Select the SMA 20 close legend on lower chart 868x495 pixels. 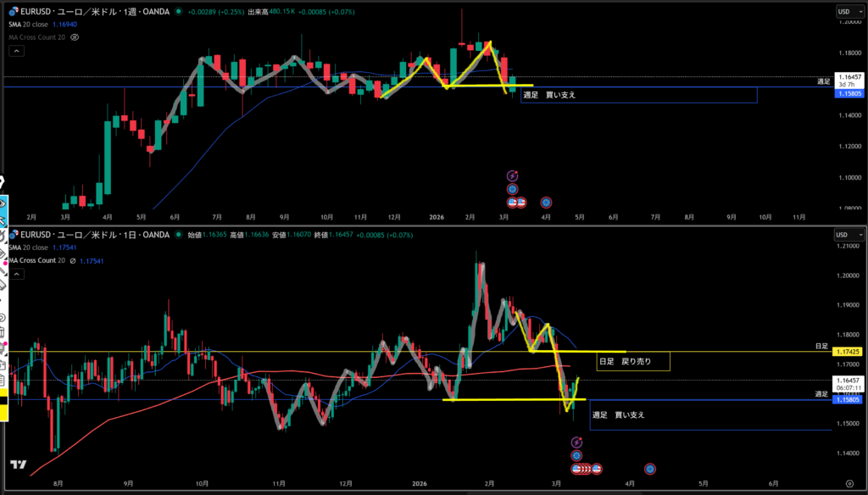pos(34,247)
